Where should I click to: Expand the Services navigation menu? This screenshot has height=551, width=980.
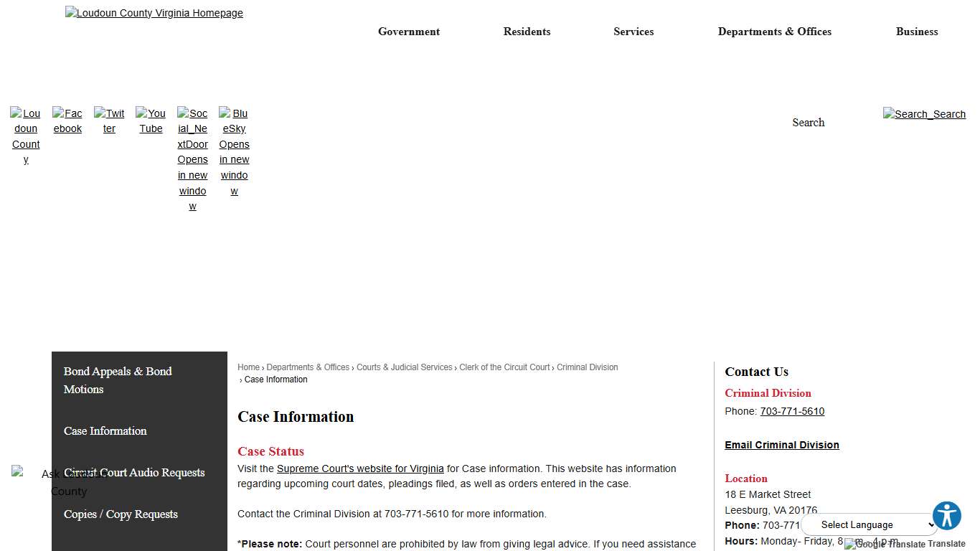pyautogui.click(x=633, y=32)
